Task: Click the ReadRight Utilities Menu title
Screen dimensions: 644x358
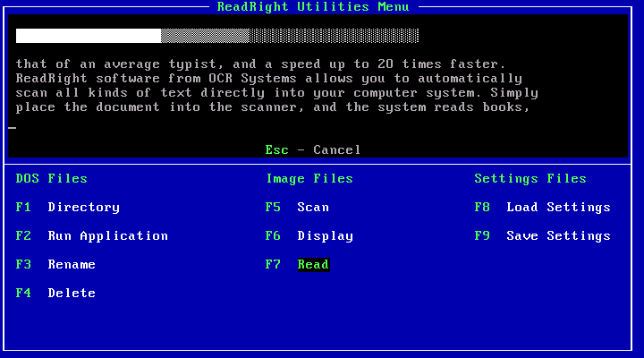Action: pyautogui.click(x=313, y=7)
